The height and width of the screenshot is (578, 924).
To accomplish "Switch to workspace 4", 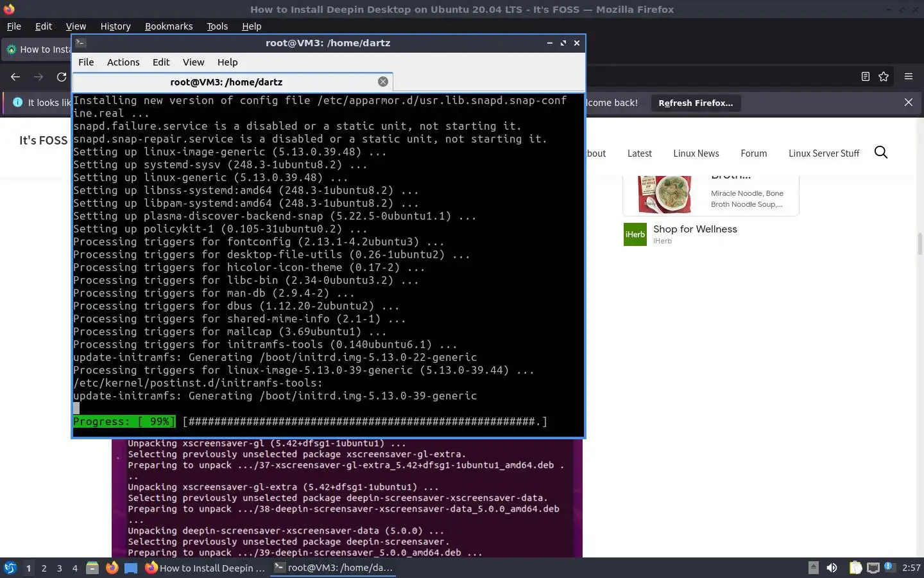I will click(x=74, y=568).
